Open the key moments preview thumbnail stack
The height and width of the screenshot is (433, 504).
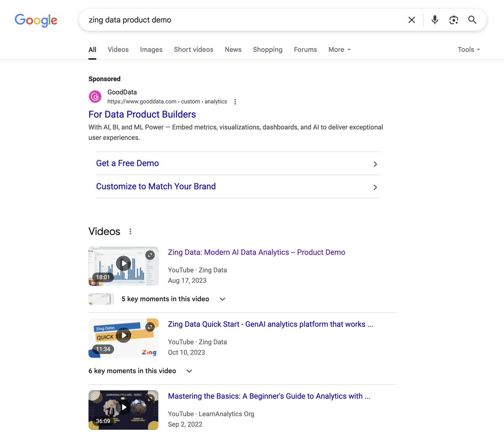pyautogui.click(x=101, y=299)
